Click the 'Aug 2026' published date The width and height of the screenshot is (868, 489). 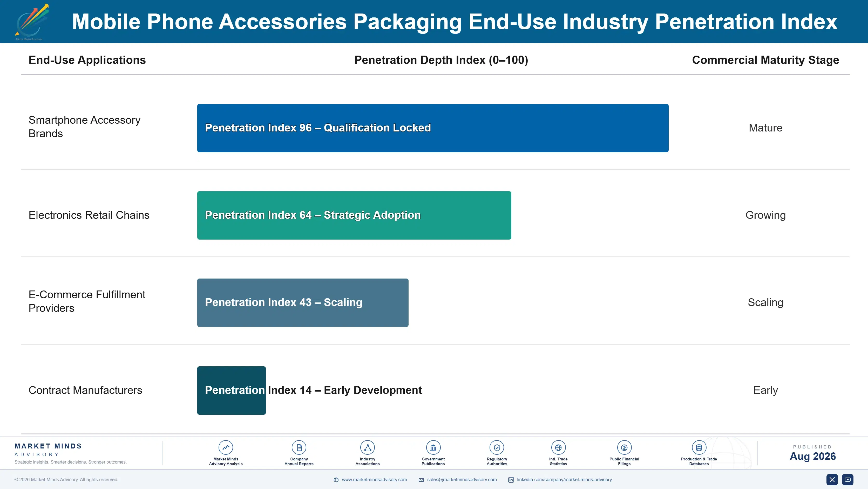click(x=812, y=456)
